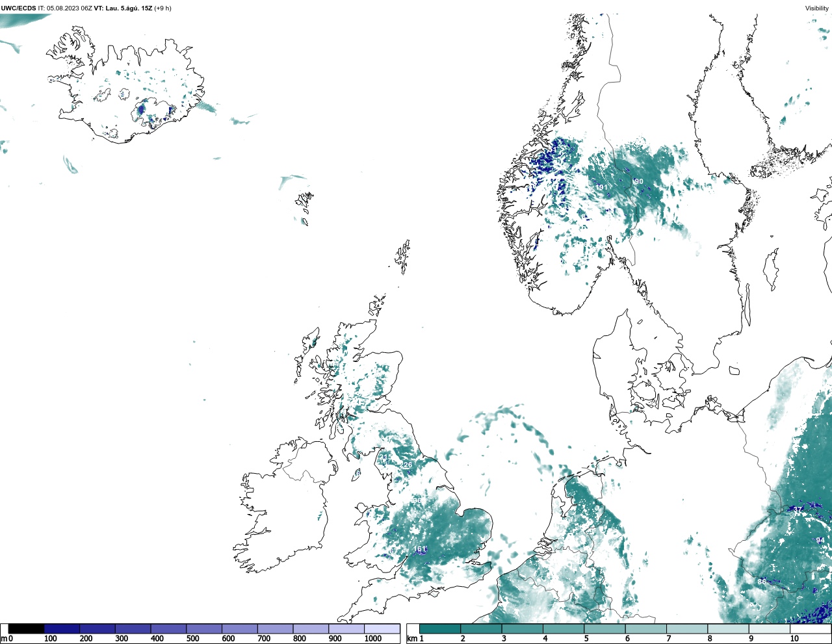Viewport: 832px width, 644px height.
Task: Click the '161' value over southern England
Action: point(421,549)
